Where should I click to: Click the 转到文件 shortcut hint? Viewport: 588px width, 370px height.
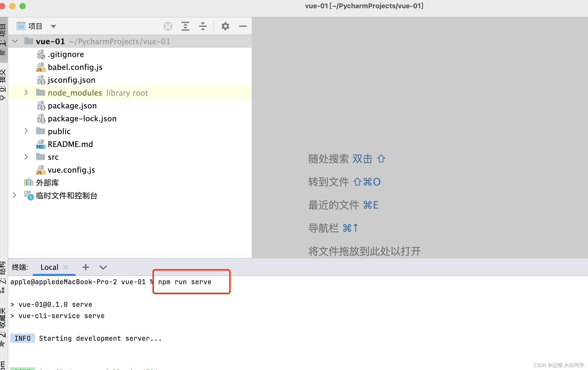[344, 182]
